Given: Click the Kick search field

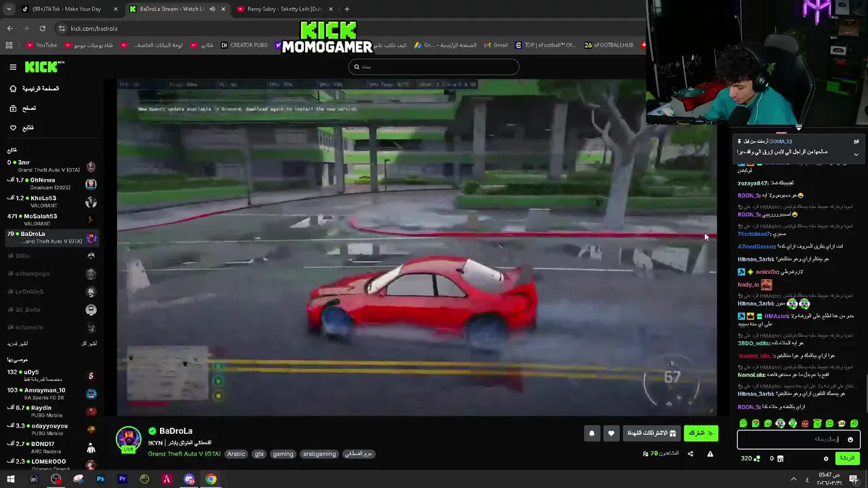Looking at the screenshot, I should pyautogui.click(x=434, y=66).
